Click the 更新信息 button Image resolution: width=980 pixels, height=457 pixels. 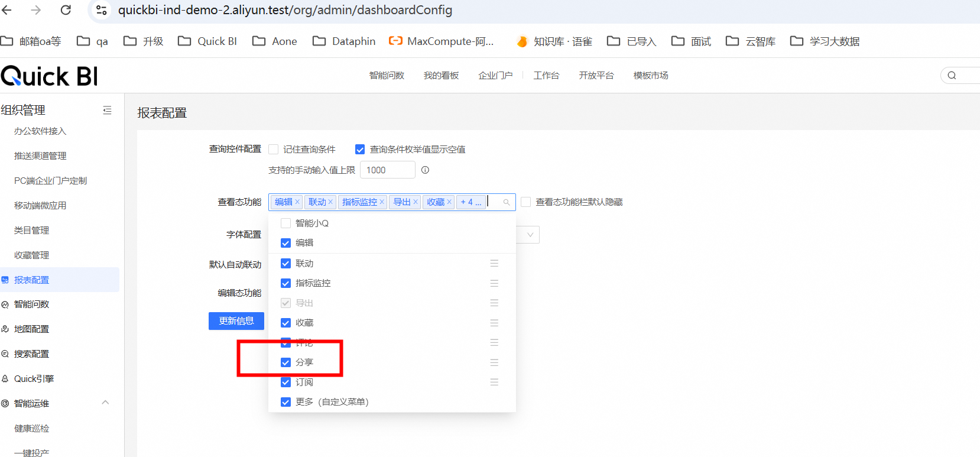pos(236,321)
